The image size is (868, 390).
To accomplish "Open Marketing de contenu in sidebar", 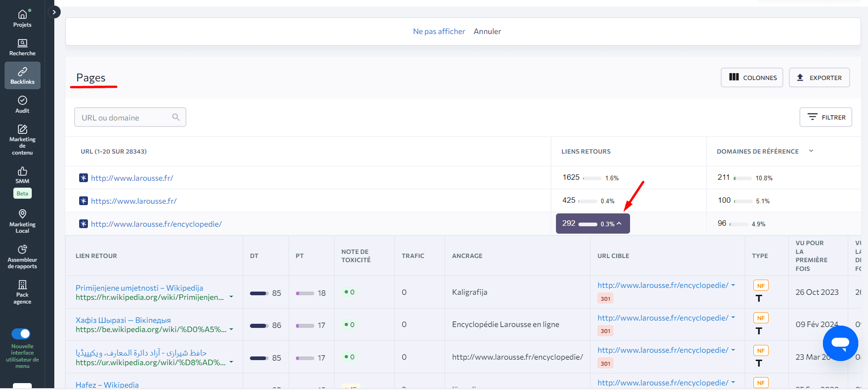I will click(22, 140).
